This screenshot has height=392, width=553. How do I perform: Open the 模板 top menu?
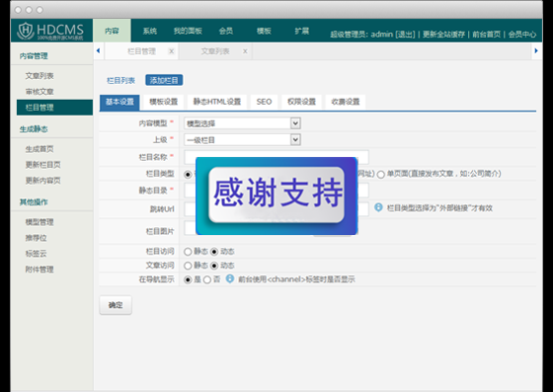click(264, 31)
